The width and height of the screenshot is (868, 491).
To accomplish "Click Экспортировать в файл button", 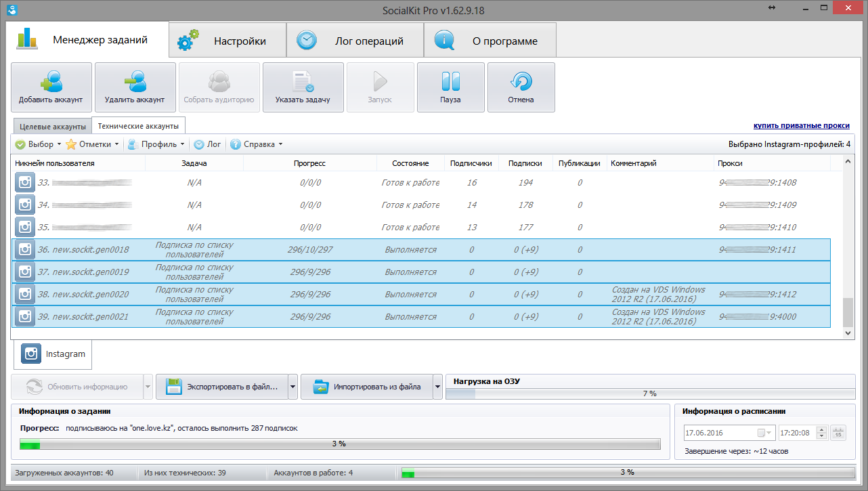I will click(x=222, y=387).
